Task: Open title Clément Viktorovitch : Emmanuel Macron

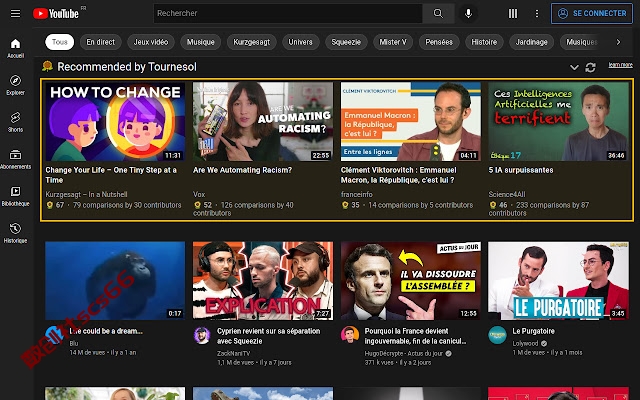Action: coord(399,175)
